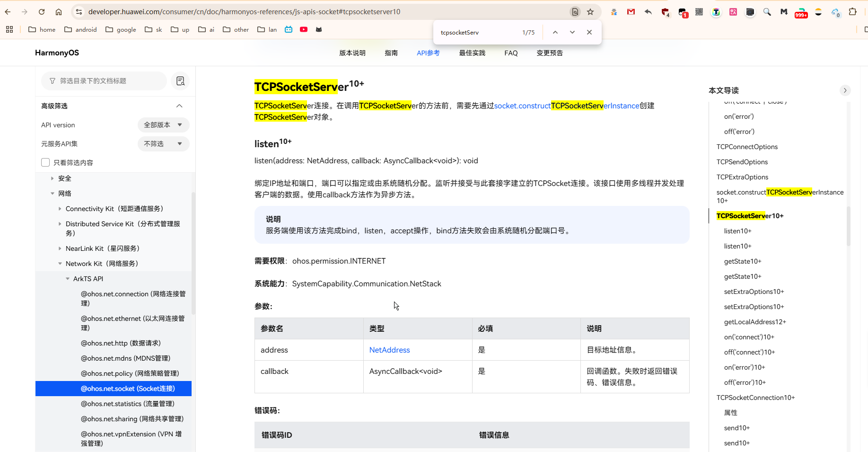
Task: Open the 版本说明 nav tab
Action: pyautogui.click(x=352, y=53)
